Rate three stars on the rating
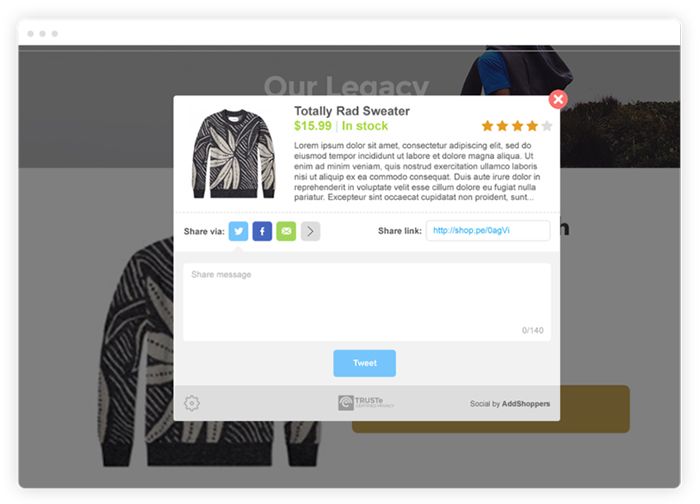 click(517, 126)
